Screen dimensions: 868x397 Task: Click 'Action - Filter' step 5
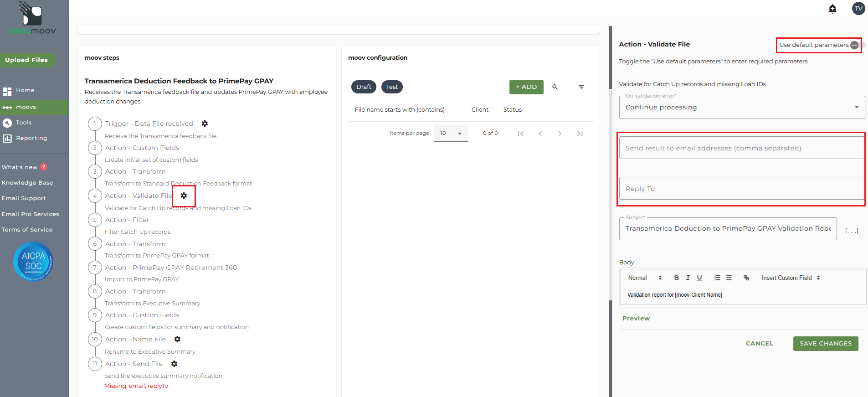tap(127, 220)
